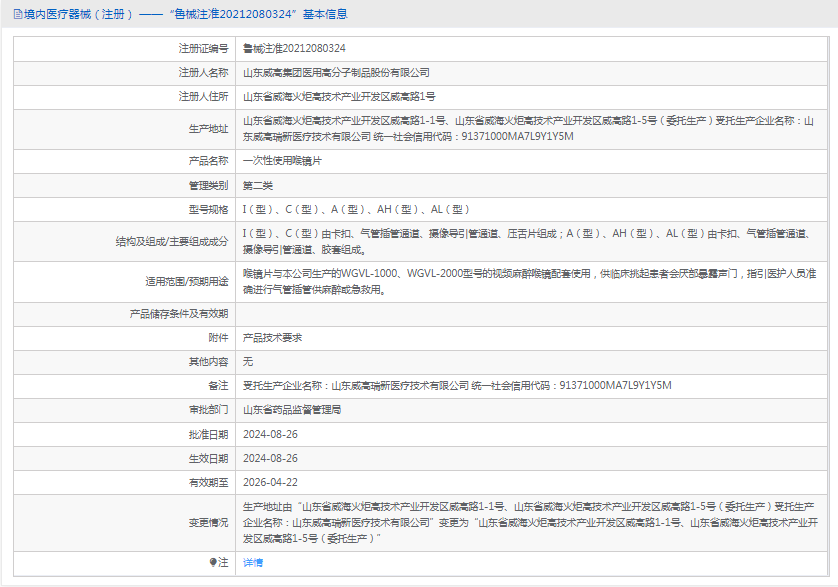This screenshot has width=838, height=587.
Task: Select model specs I（型）、C（型）、A（型）
Action: pos(356,210)
